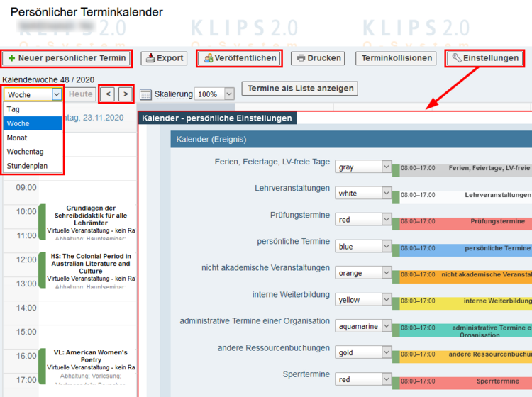
Task: Open the orange dropdown for nicht akademische Veranstaltungen
Action: pos(363,273)
